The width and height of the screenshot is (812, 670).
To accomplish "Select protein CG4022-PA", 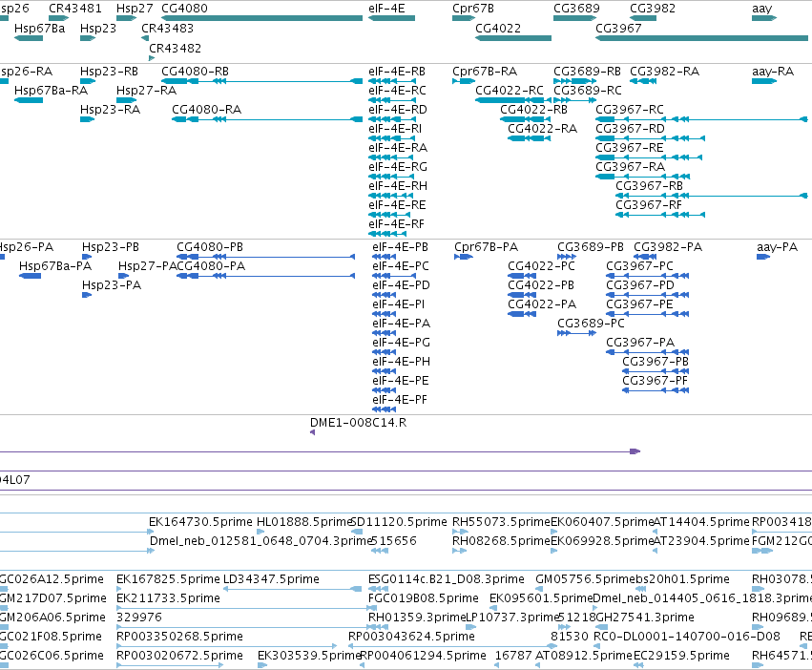I will [x=522, y=314].
